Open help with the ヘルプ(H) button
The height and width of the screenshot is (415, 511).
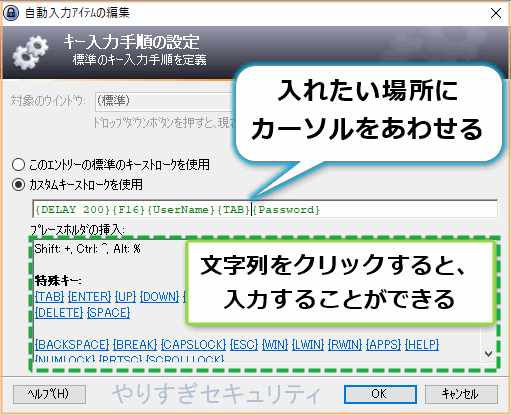tap(49, 394)
